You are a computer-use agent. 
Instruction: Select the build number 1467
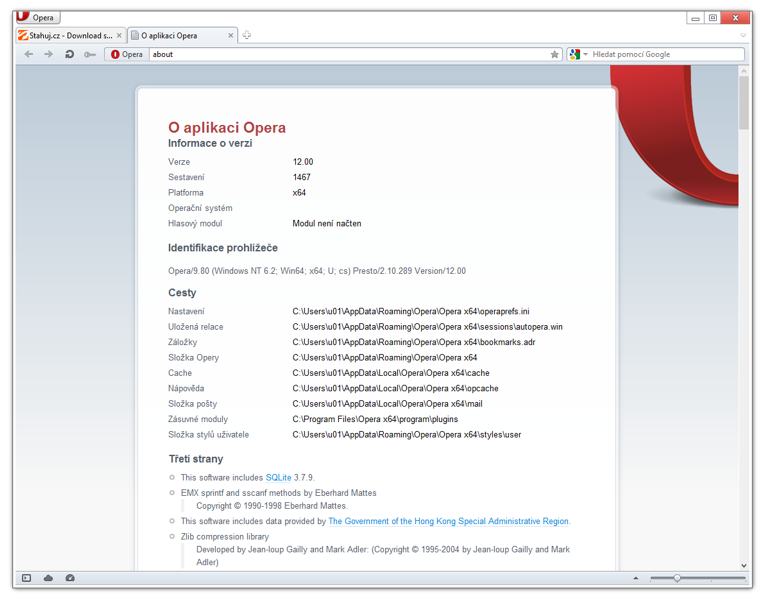[x=302, y=177]
